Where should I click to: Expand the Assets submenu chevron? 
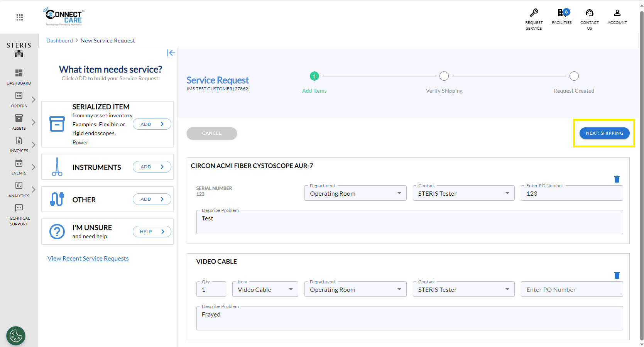point(34,122)
